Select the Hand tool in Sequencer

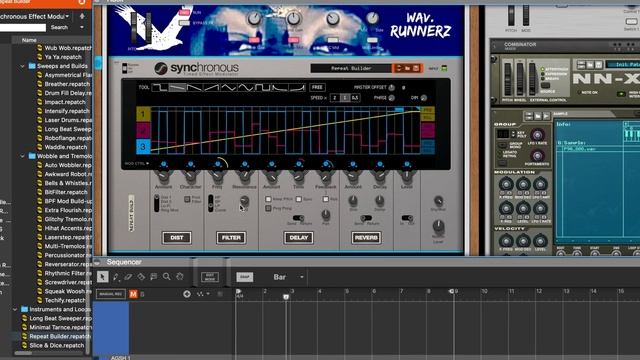(180, 277)
